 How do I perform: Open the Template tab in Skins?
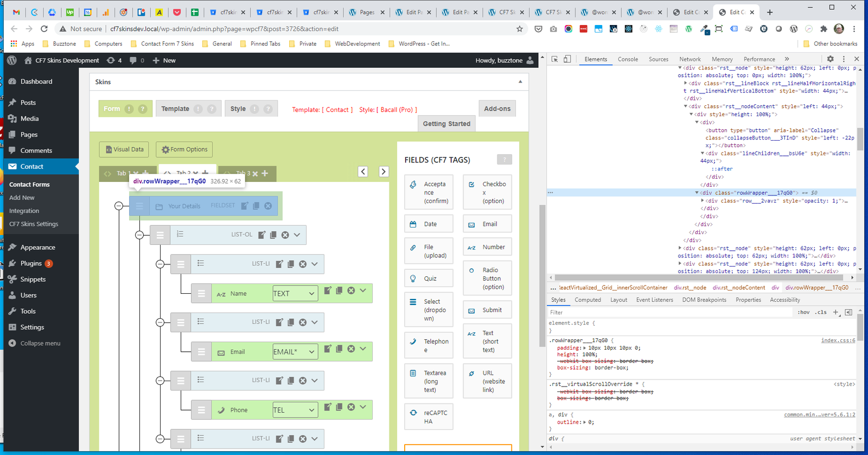[175, 109]
